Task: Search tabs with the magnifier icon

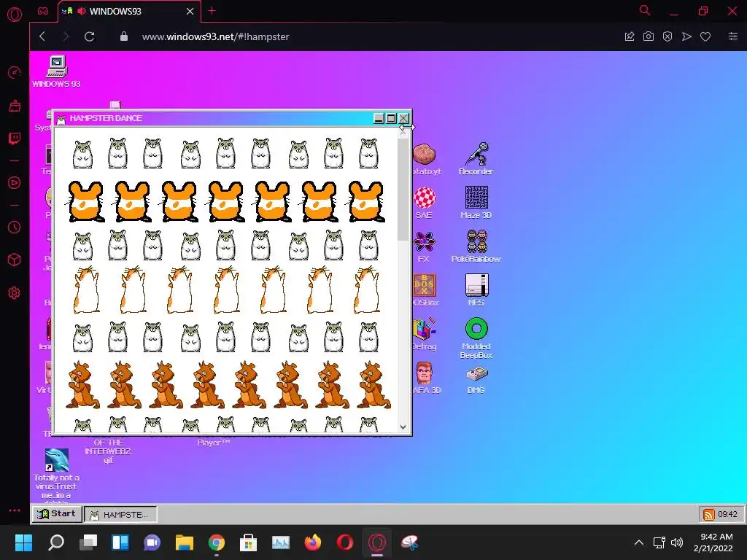Action: pos(645,10)
